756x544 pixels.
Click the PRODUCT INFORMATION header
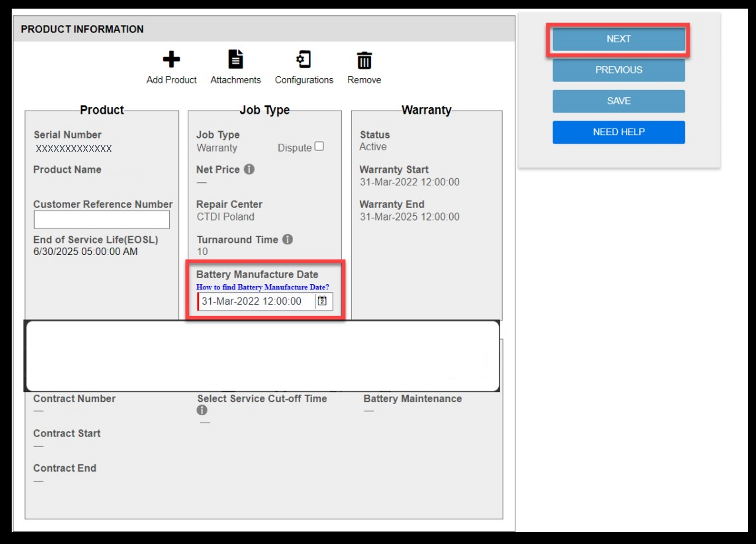point(82,29)
